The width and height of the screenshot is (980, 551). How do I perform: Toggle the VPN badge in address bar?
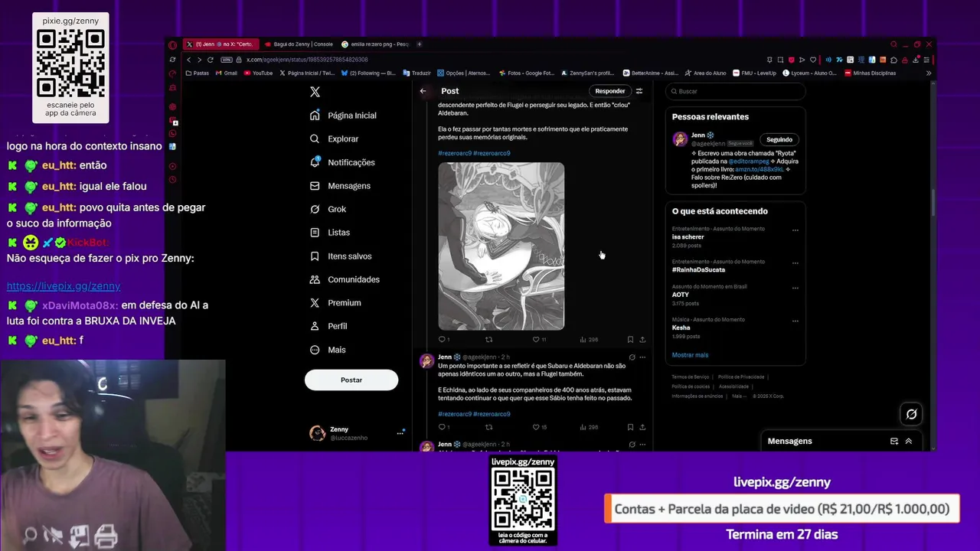pyautogui.click(x=227, y=60)
